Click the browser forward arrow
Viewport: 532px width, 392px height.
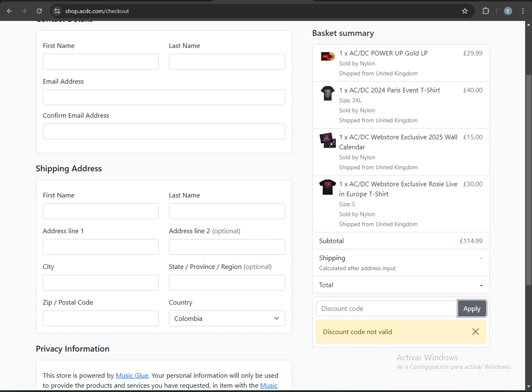pos(24,11)
